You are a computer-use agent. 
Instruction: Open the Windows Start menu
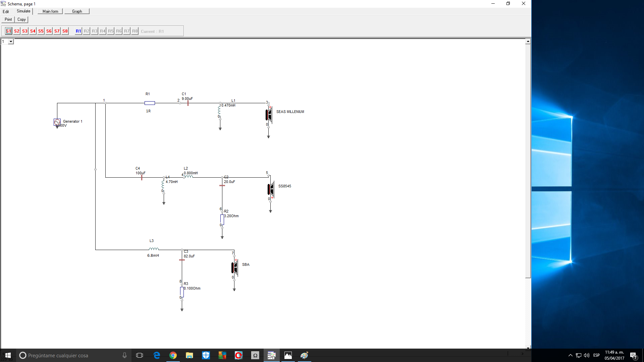click(x=8, y=355)
